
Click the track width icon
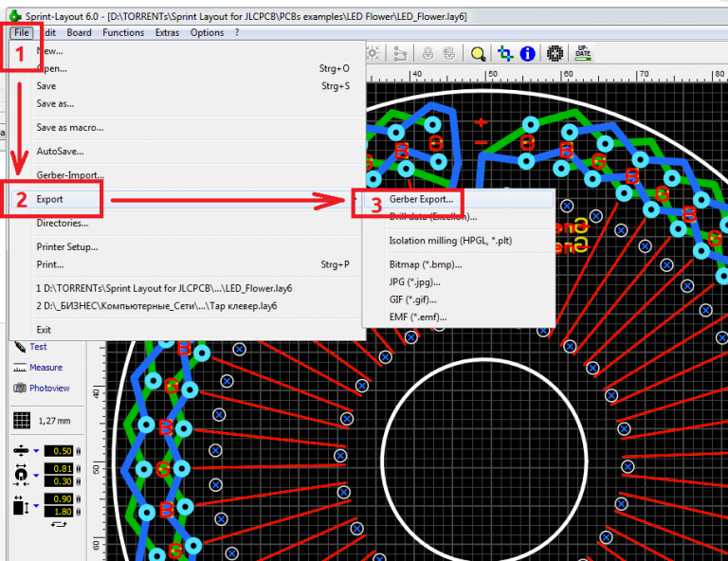[x=21, y=450]
